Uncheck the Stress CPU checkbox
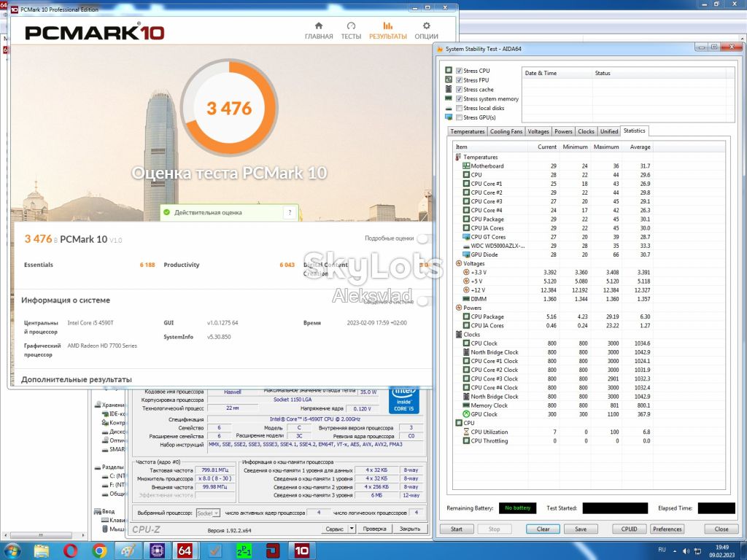 [x=460, y=71]
